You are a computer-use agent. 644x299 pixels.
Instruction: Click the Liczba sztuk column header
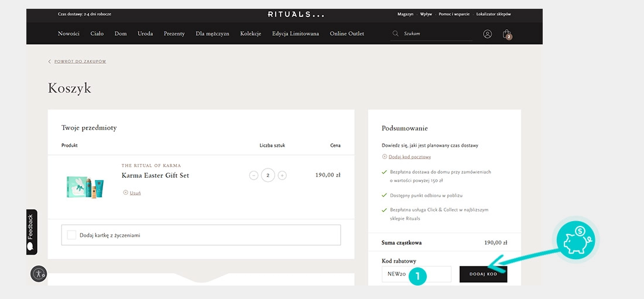[x=272, y=145]
